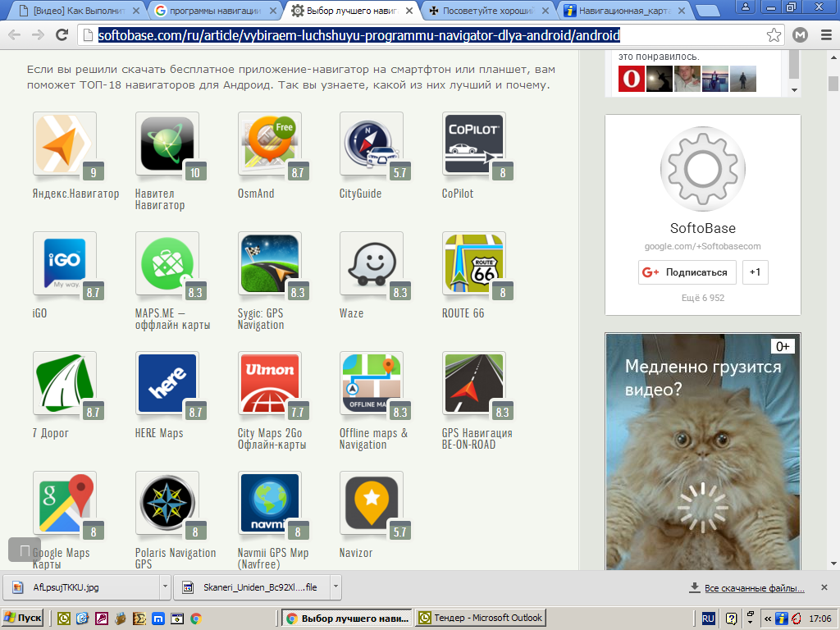
Task: Go back with the browser back arrow
Action: pos(15,35)
